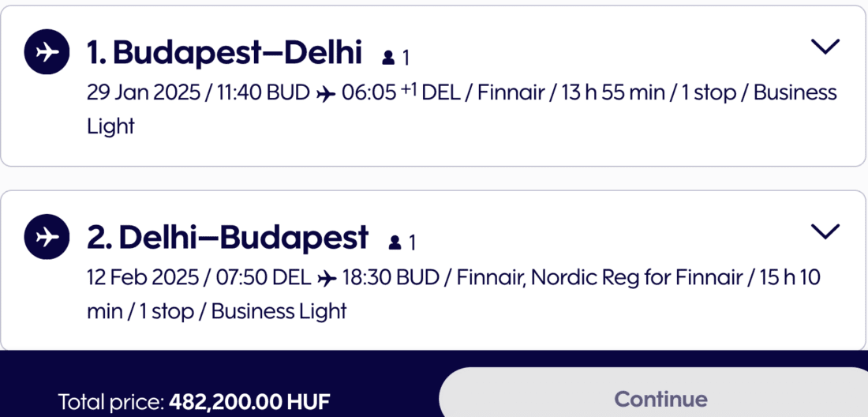Click small plane arrow between BUD and 06:05

coord(325,94)
